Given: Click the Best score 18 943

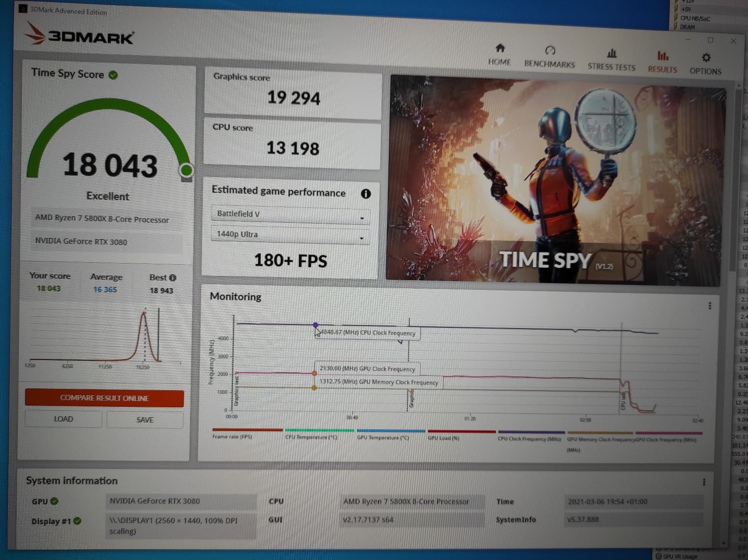Looking at the screenshot, I should (161, 291).
